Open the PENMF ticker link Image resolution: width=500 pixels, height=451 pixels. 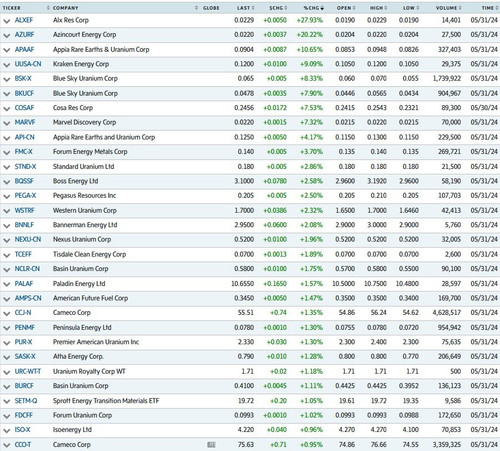24,327
